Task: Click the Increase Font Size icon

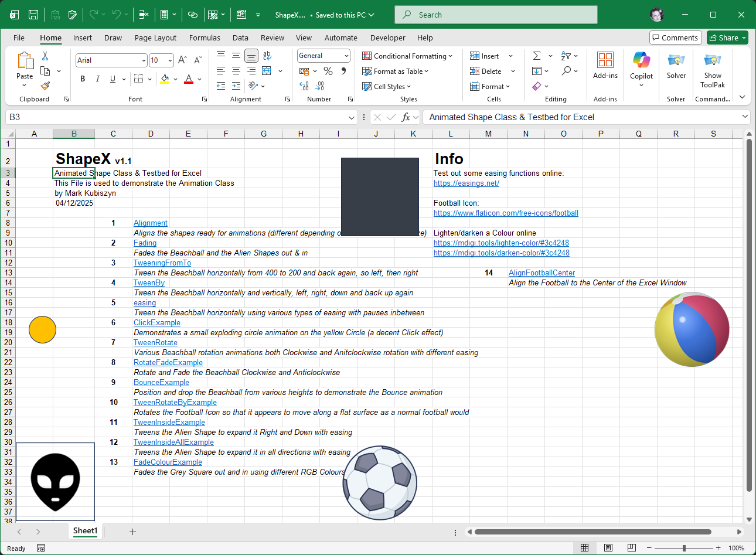Action: coord(182,60)
